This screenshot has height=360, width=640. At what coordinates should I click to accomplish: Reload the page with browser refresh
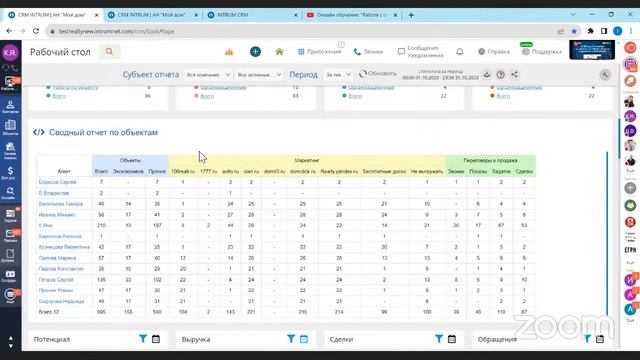click(36, 31)
